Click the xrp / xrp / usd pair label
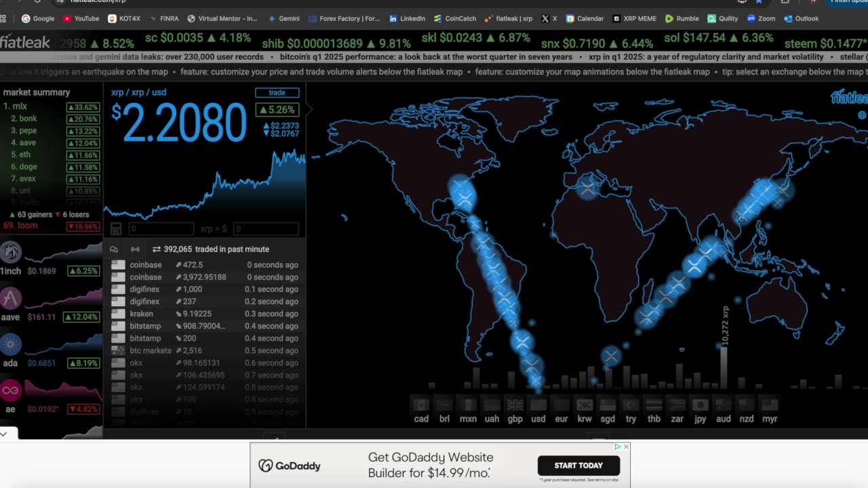The height and width of the screenshot is (488, 868). [x=138, y=92]
